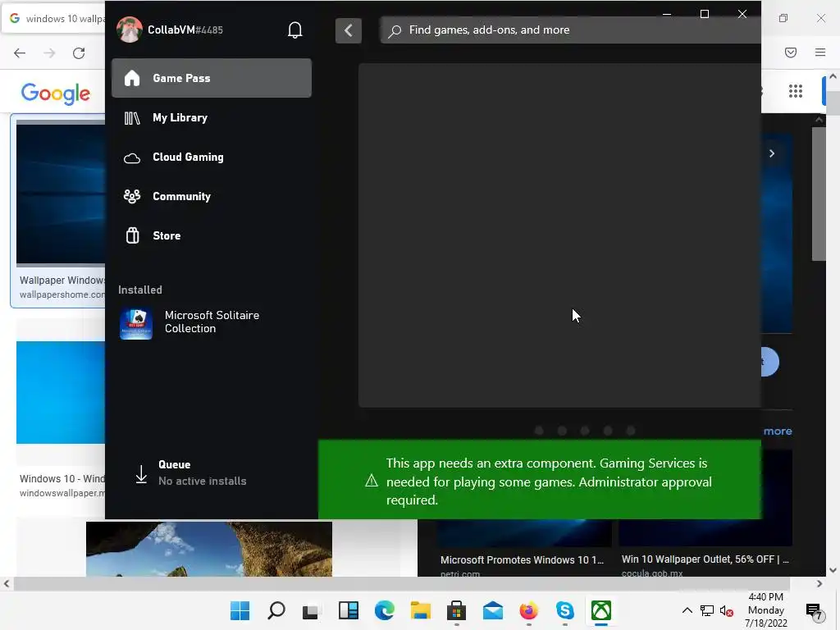The height and width of the screenshot is (630, 840).
Task: Click the Queue download arrow icon
Action: pyautogui.click(x=141, y=474)
